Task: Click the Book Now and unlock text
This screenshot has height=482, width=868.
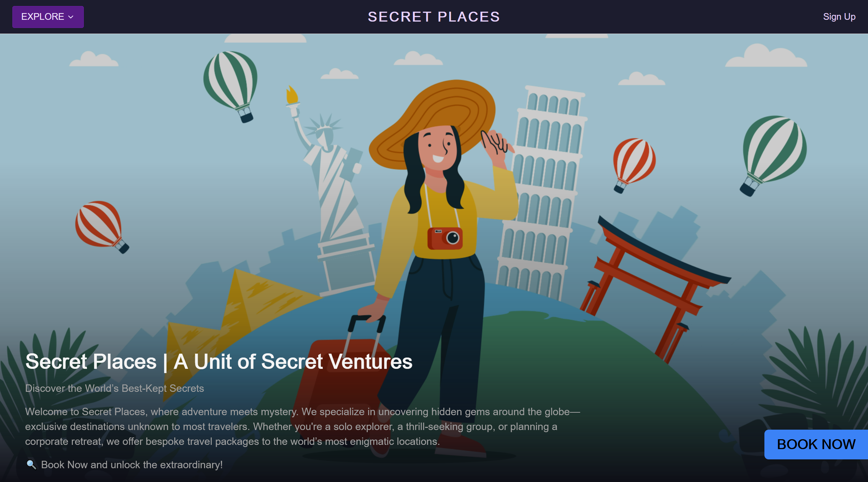Action: pos(132,465)
